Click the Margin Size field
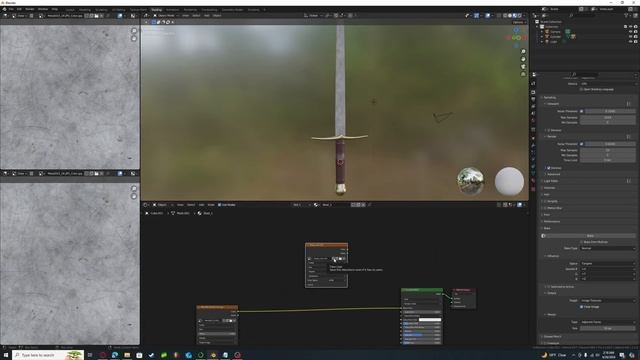This screenshot has width=640, height=360. click(608, 328)
